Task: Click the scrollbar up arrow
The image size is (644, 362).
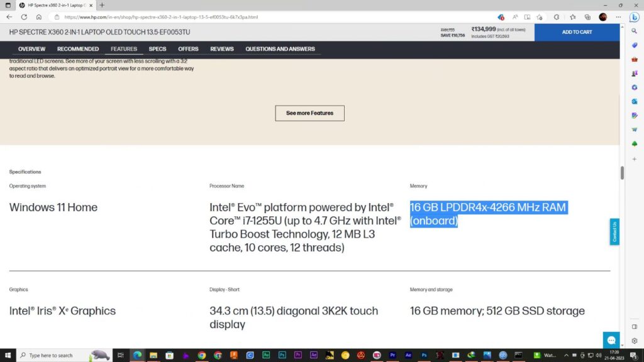Action: (622, 26)
